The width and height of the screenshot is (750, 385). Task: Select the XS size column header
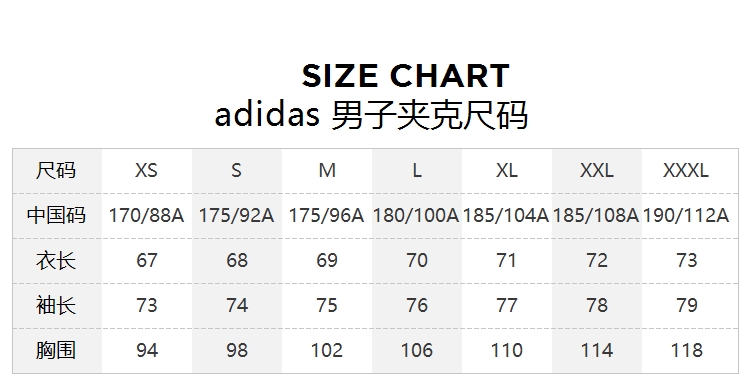(x=146, y=170)
